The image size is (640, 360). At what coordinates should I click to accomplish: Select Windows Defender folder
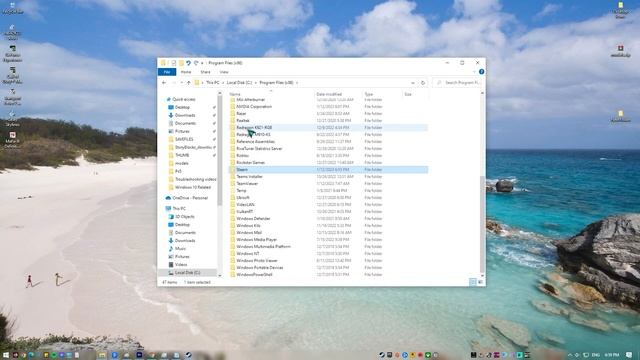[253, 219]
